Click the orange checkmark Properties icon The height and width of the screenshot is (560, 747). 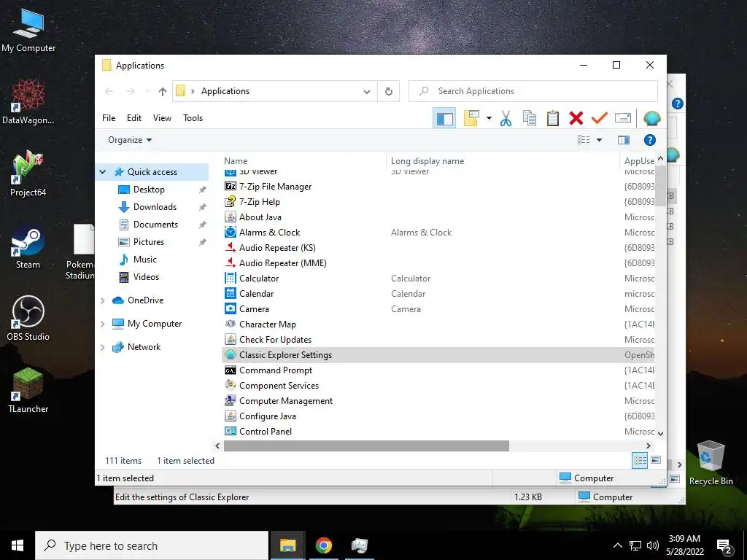click(x=600, y=118)
